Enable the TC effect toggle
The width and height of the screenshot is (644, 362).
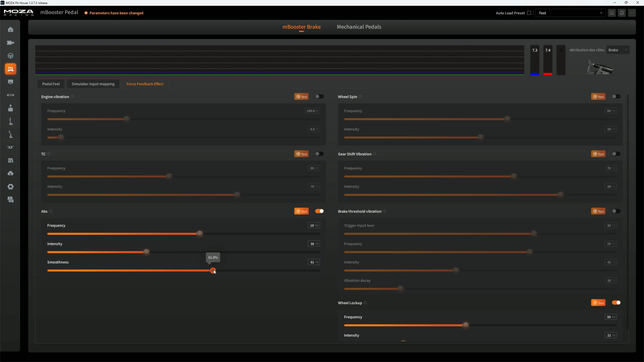319,154
